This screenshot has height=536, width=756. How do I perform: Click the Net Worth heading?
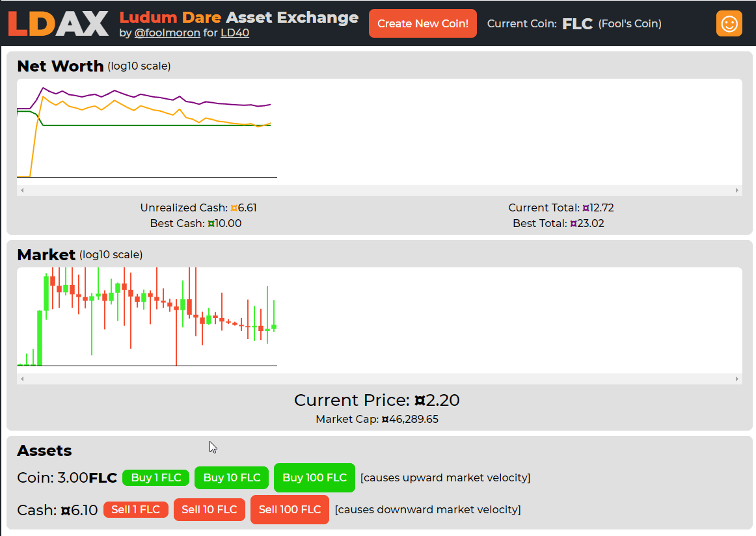[61, 66]
